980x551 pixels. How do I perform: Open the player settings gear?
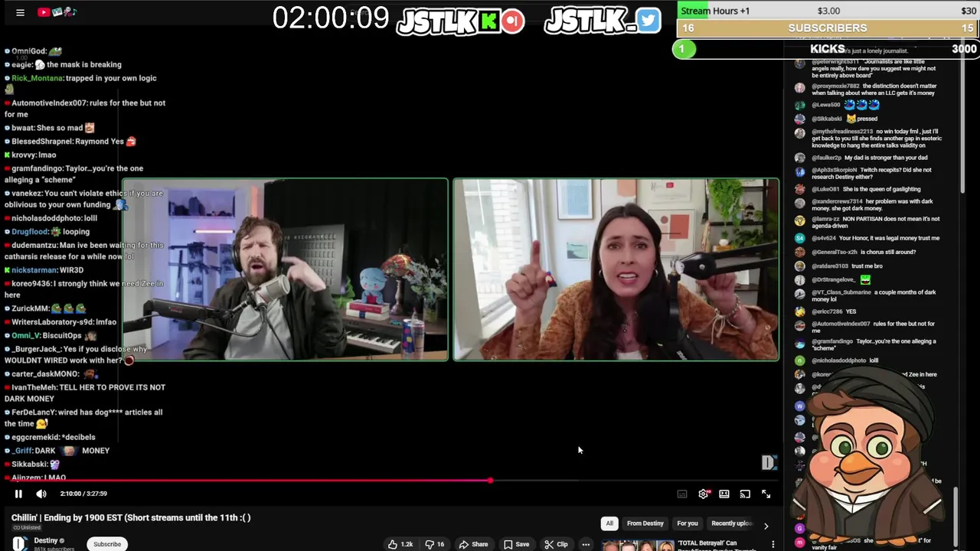(x=704, y=494)
